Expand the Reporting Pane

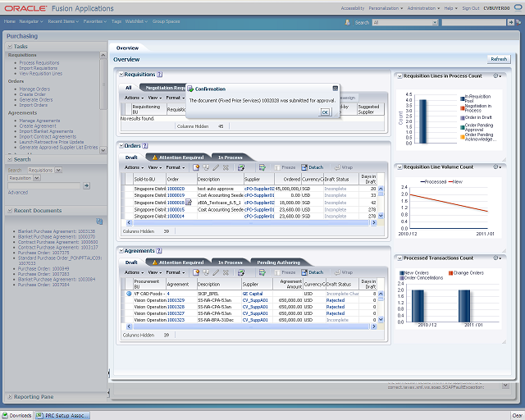pos(10,397)
